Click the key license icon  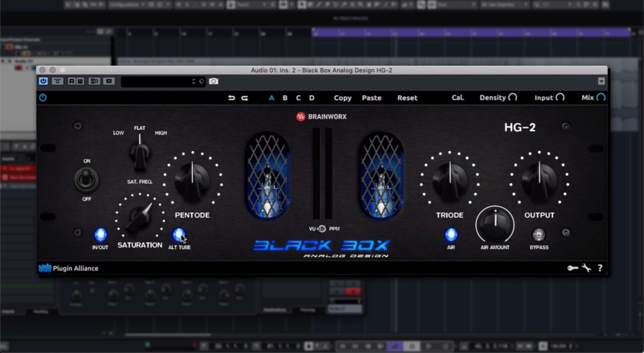click(x=573, y=268)
